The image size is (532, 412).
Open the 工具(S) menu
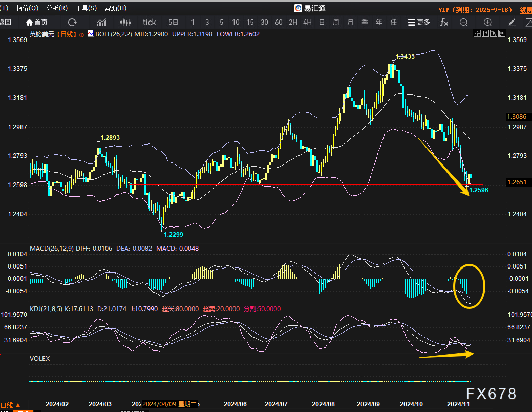point(86,8)
